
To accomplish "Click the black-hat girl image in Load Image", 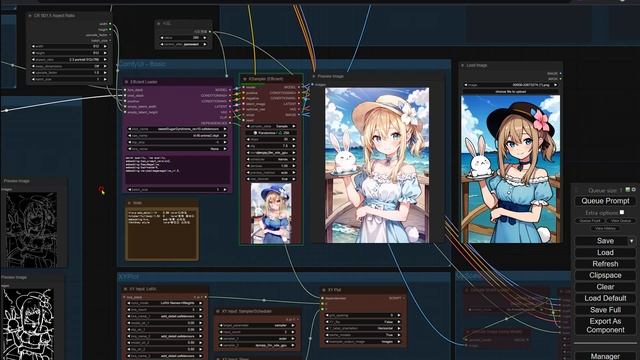I will [510, 169].
